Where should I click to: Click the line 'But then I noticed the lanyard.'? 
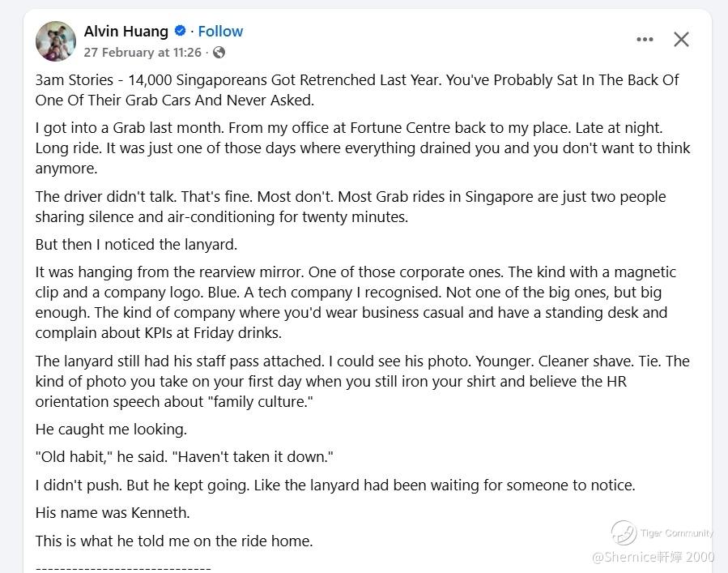(136, 245)
